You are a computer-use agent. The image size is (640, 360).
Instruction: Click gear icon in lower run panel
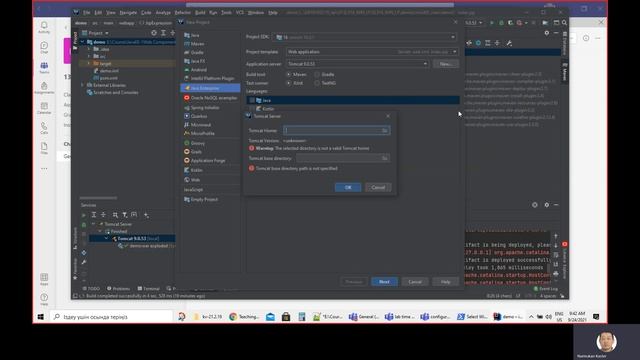pyautogui.click(x=547, y=205)
